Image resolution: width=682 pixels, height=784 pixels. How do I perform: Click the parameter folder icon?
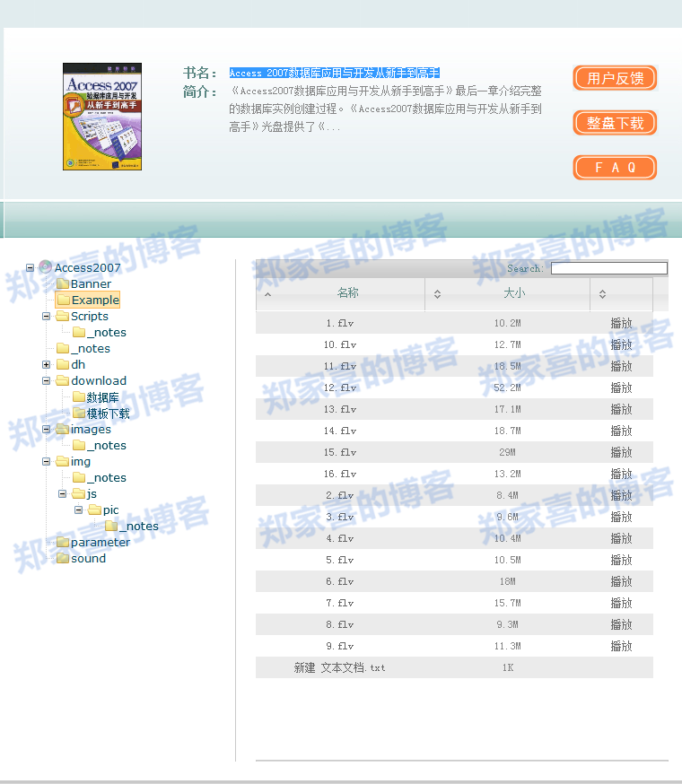[63, 542]
